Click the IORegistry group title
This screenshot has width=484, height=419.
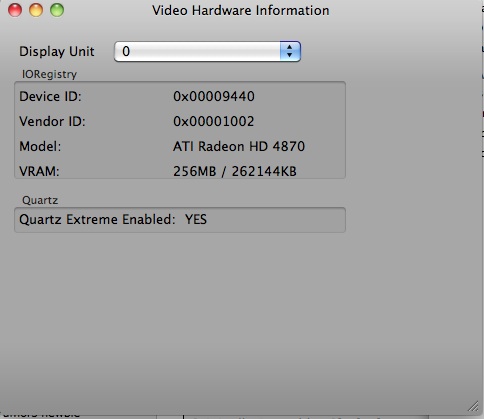pos(49,74)
